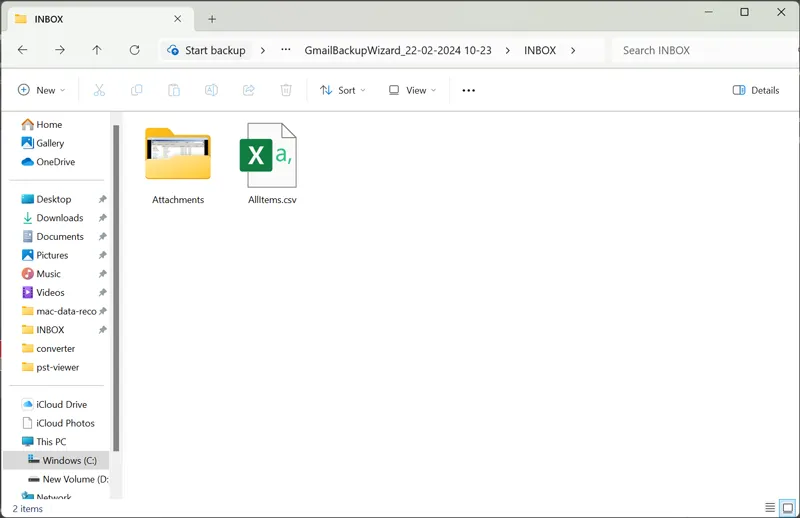The height and width of the screenshot is (518, 800).
Task: Click the Paste clipboard icon
Action: click(x=174, y=90)
